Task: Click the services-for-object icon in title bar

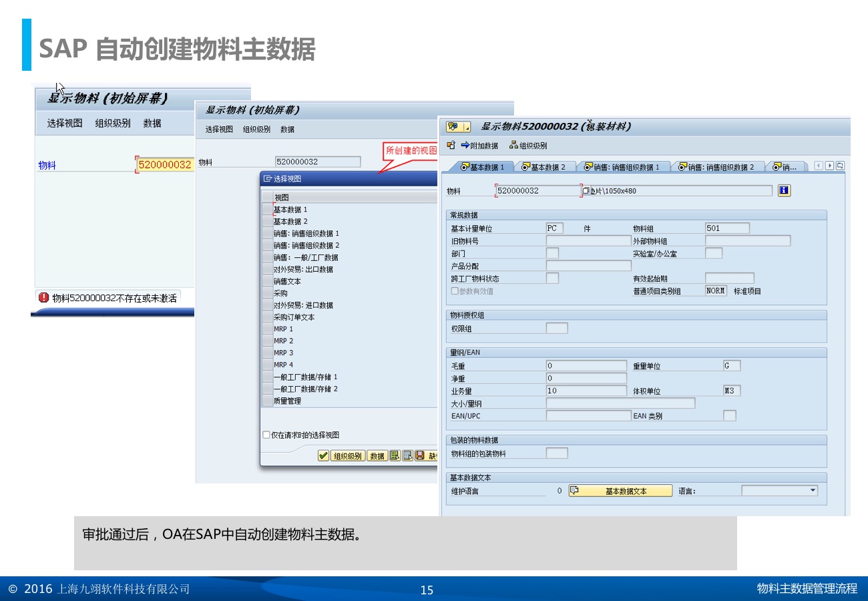Action: (453, 126)
